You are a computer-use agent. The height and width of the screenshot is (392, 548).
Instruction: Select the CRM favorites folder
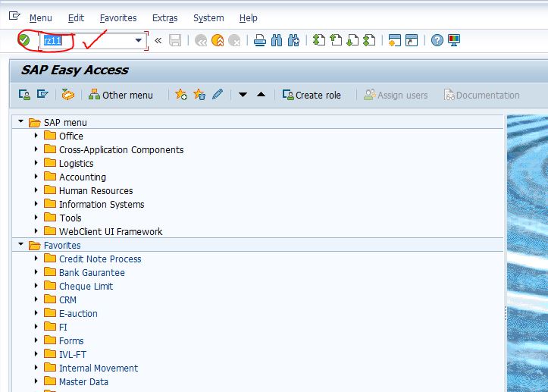point(67,300)
